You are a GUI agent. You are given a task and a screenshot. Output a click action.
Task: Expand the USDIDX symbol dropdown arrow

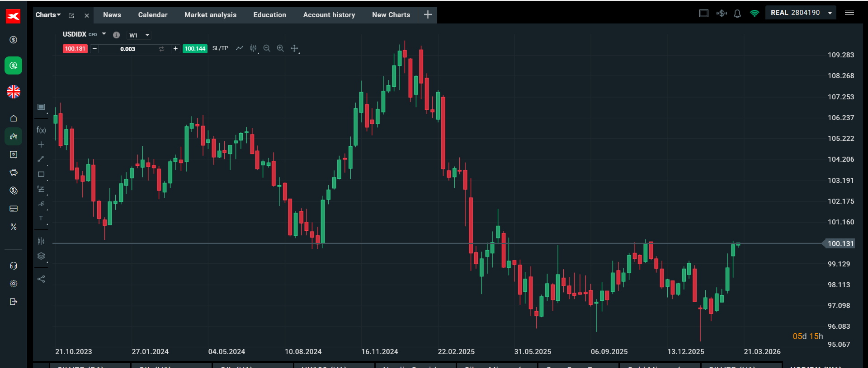pos(104,34)
